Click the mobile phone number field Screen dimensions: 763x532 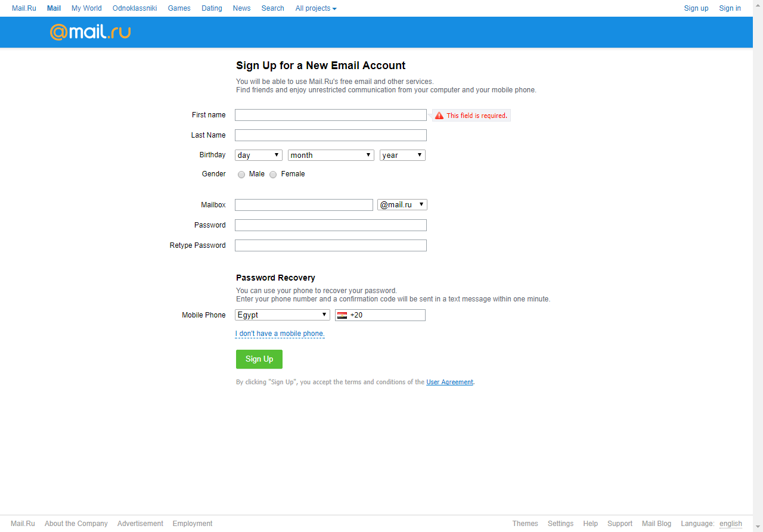click(380, 315)
